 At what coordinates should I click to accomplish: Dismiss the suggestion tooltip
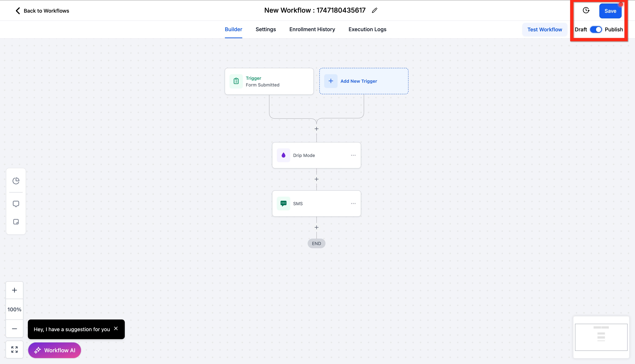pos(116,329)
